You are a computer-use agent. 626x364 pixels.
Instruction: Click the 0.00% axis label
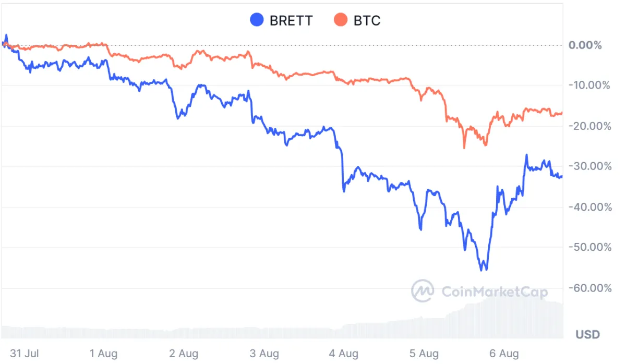(585, 45)
